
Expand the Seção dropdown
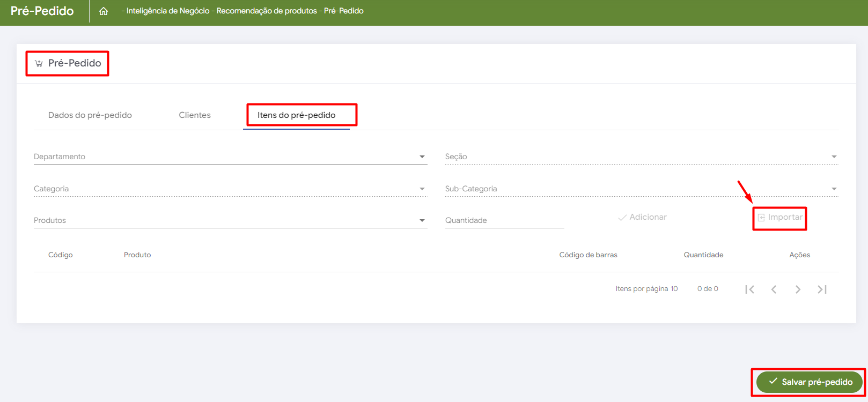tap(642, 157)
